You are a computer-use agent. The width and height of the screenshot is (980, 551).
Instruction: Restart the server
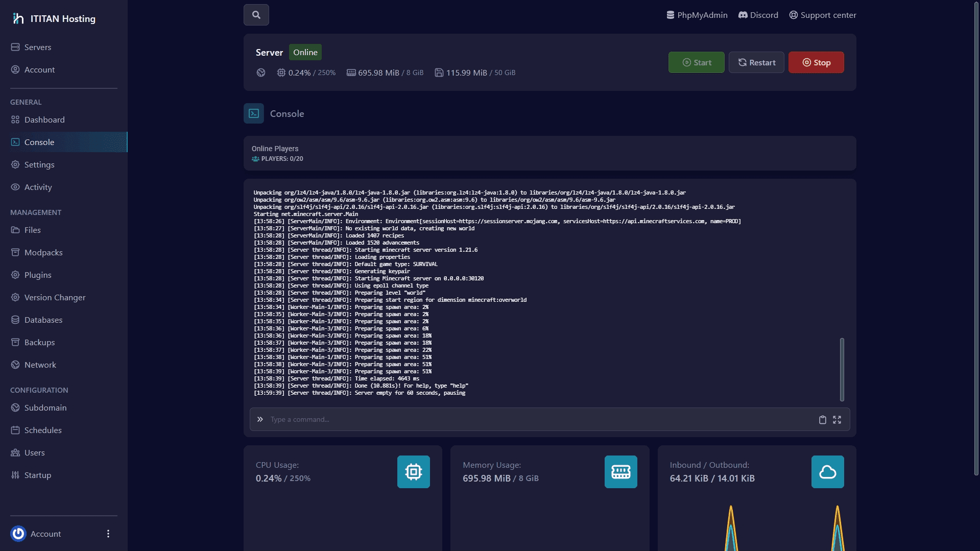coord(756,62)
